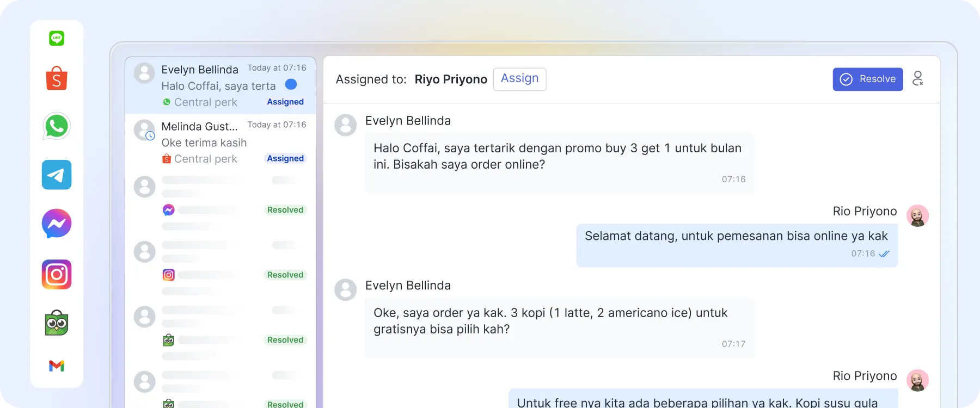The height and width of the screenshot is (408, 980).
Task: Open the Shopee channel icon
Action: tap(57, 78)
